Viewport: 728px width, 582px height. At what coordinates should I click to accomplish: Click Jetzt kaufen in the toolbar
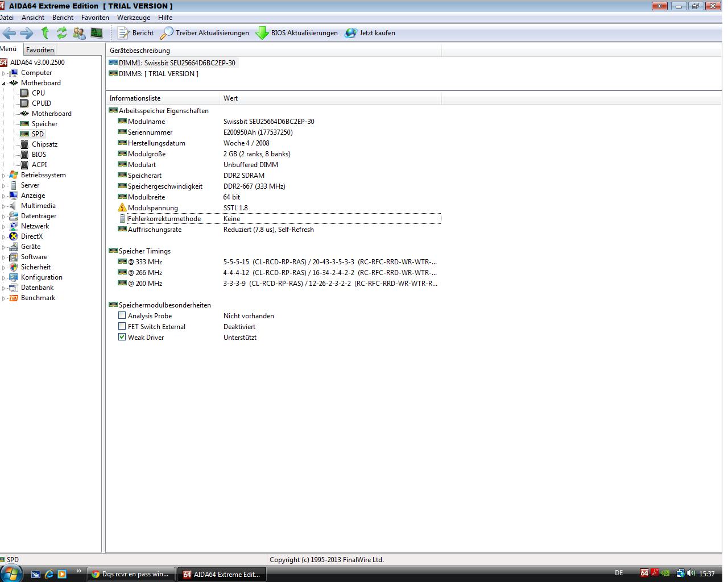click(x=370, y=33)
